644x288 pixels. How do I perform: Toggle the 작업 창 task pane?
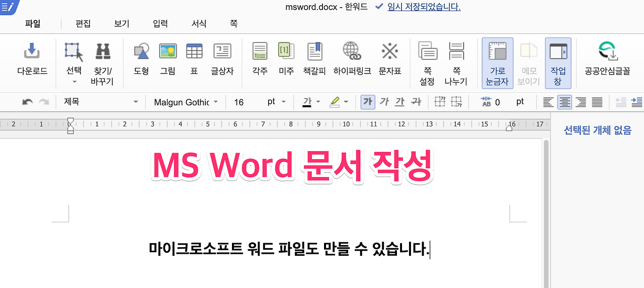[558, 63]
